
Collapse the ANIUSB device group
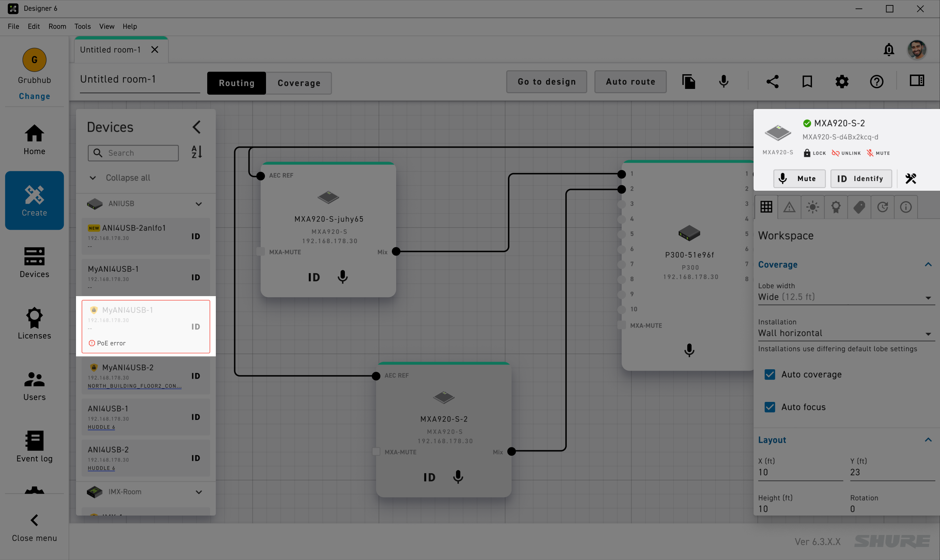click(x=199, y=204)
